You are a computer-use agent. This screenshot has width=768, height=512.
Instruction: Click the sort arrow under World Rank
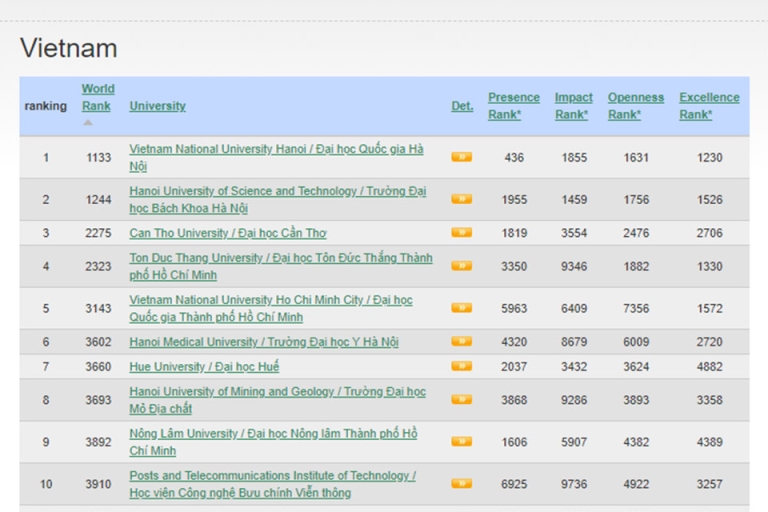click(88, 122)
